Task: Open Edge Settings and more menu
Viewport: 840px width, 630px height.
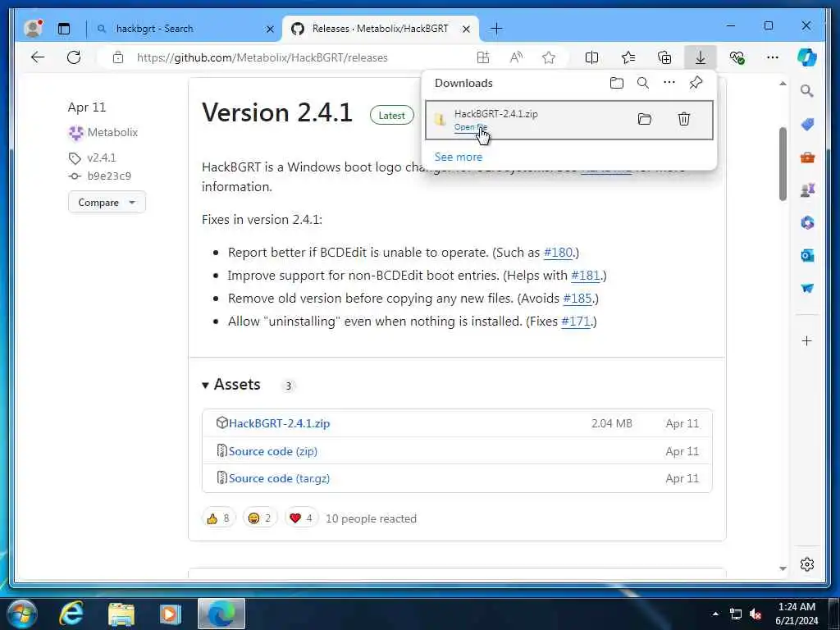Action: (773, 57)
